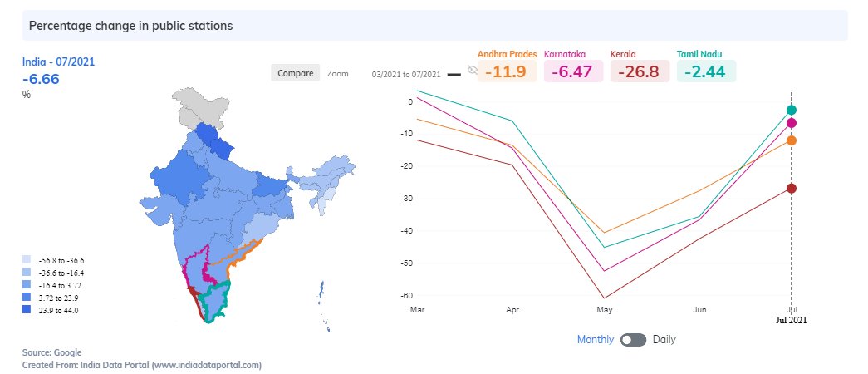Click the Compare button
The height and width of the screenshot is (374, 868).
(296, 73)
